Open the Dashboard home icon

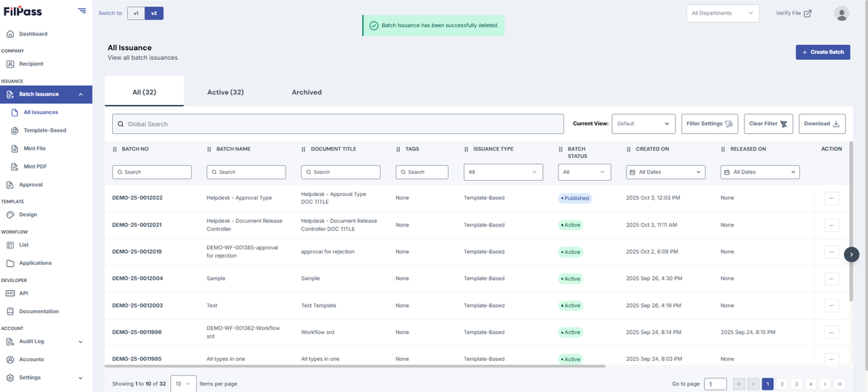pyautogui.click(x=10, y=34)
